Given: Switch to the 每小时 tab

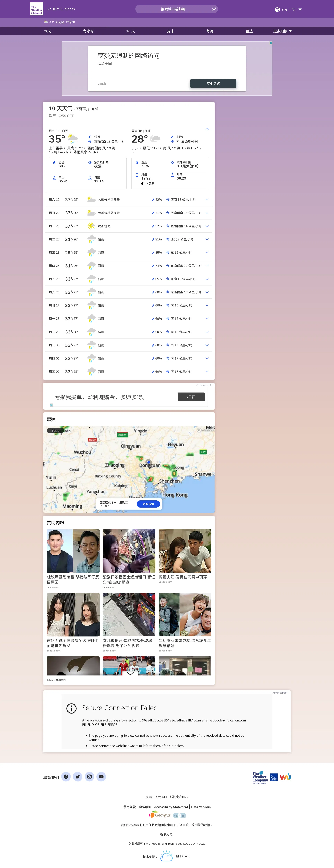Looking at the screenshot, I should (x=89, y=31).
